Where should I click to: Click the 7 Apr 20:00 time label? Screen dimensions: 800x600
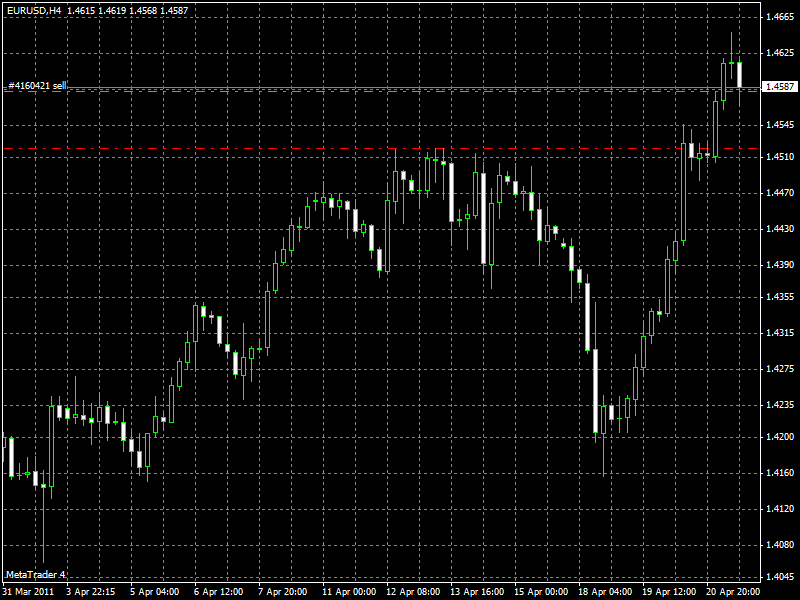click(x=283, y=592)
